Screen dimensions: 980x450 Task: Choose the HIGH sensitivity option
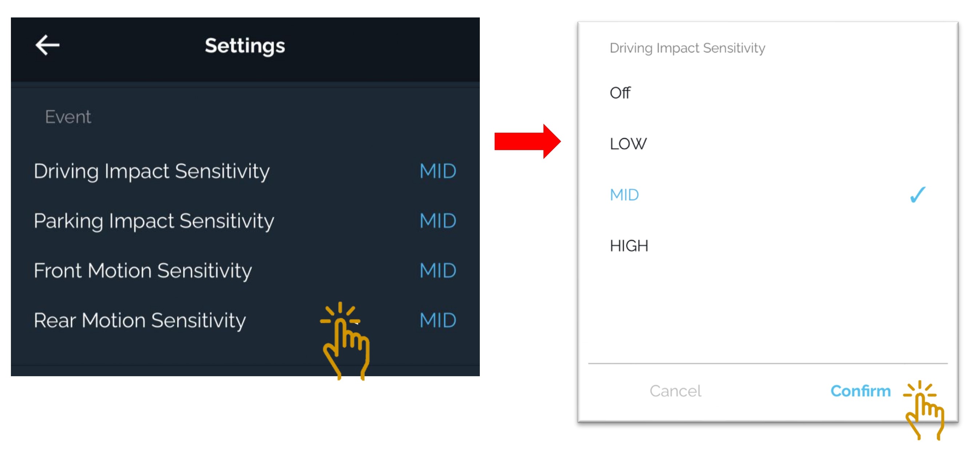(x=768, y=245)
